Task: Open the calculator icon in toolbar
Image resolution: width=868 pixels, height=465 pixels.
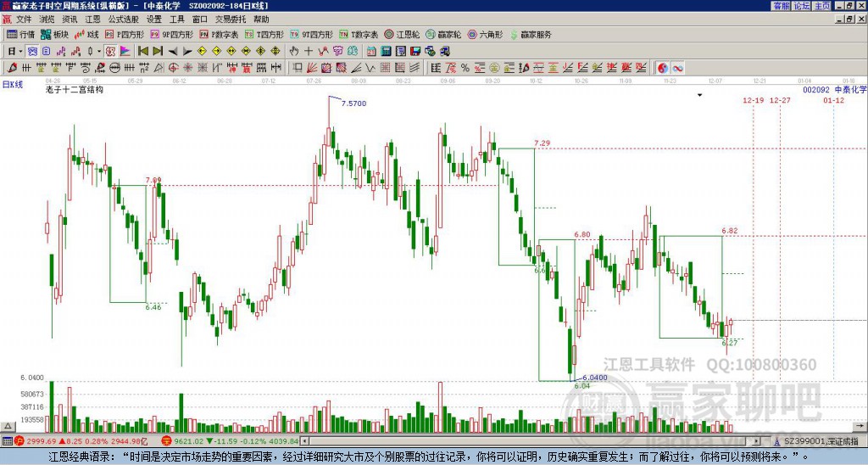Action: (386, 52)
